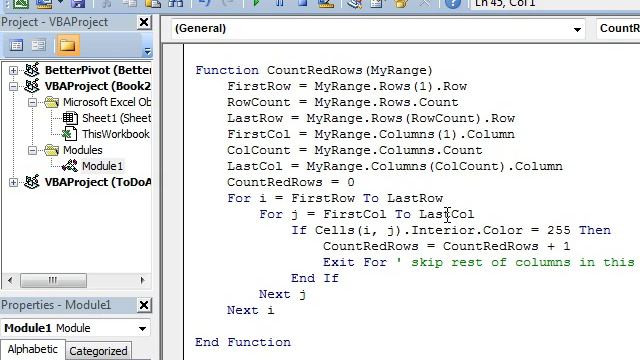Viewport: 640px width, 360px height.
Task: Click the Next j code line
Action: coord(282,294)
